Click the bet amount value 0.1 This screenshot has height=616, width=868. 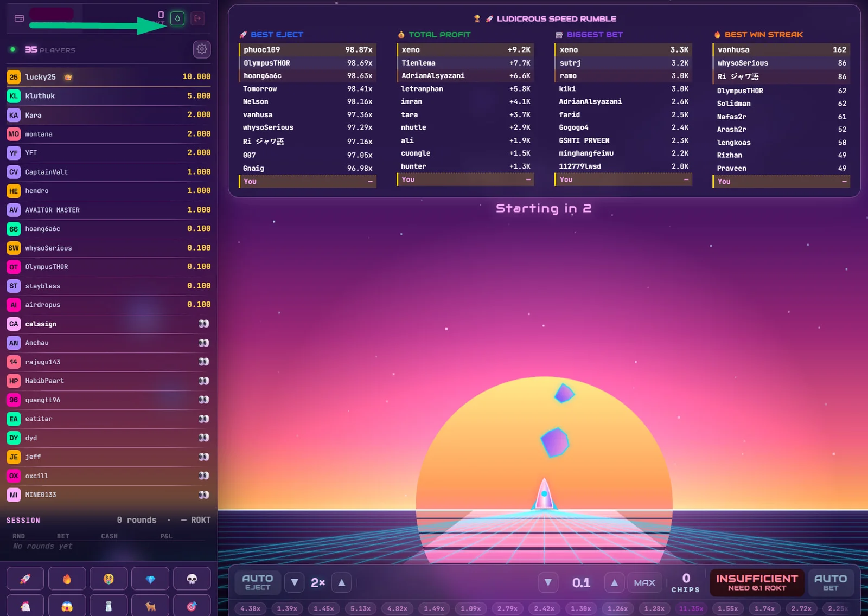(x=581, y=582)
